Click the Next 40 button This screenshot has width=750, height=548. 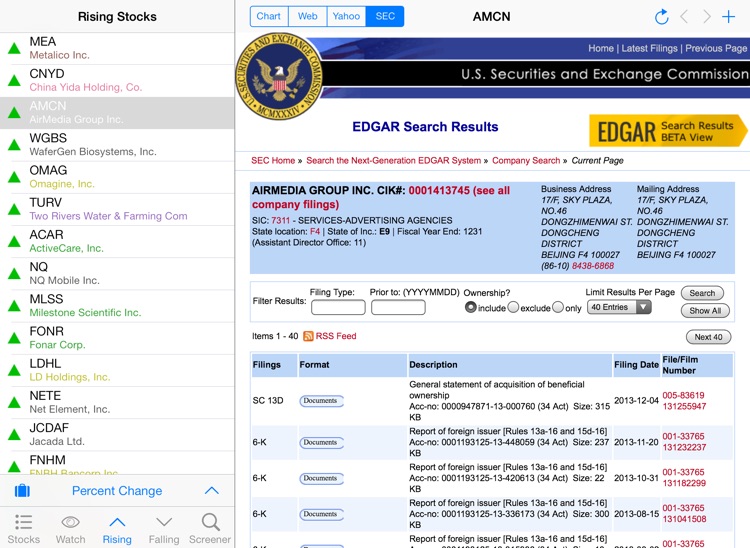pyautogui.click(x=708, y=337)
